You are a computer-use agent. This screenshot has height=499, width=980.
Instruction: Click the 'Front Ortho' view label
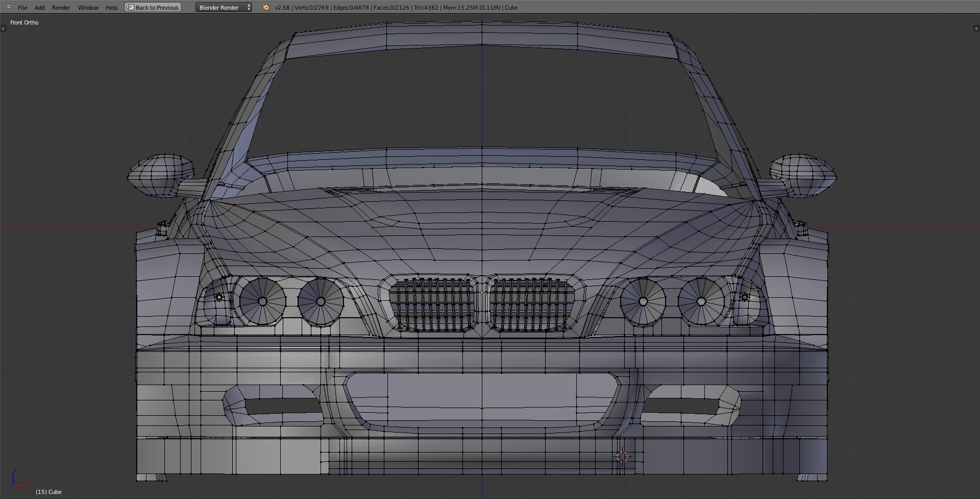coord(24,22)
